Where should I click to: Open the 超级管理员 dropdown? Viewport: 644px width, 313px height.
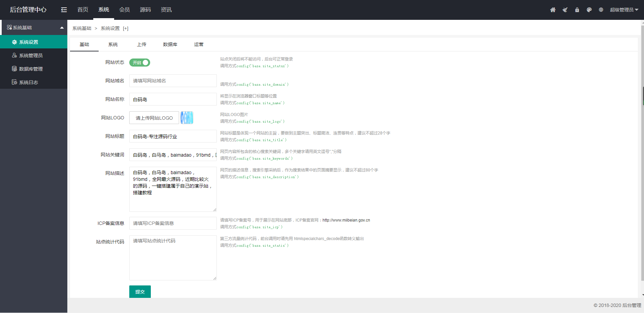coord(624,10)
